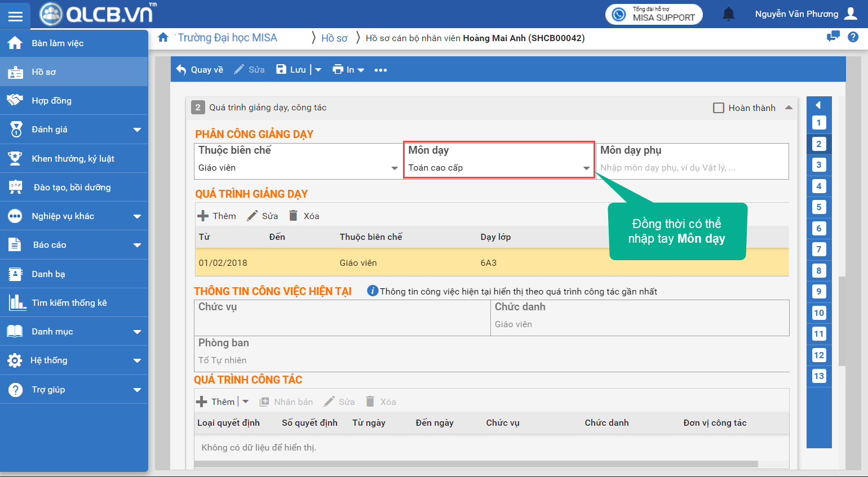
Task: Click the Quay về button
Action: click(200, 70)
